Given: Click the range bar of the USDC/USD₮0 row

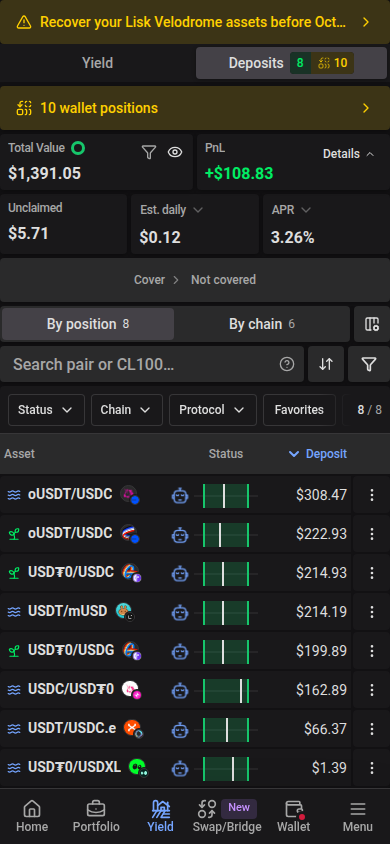Looking at the screenshot, I should point(226,691).
